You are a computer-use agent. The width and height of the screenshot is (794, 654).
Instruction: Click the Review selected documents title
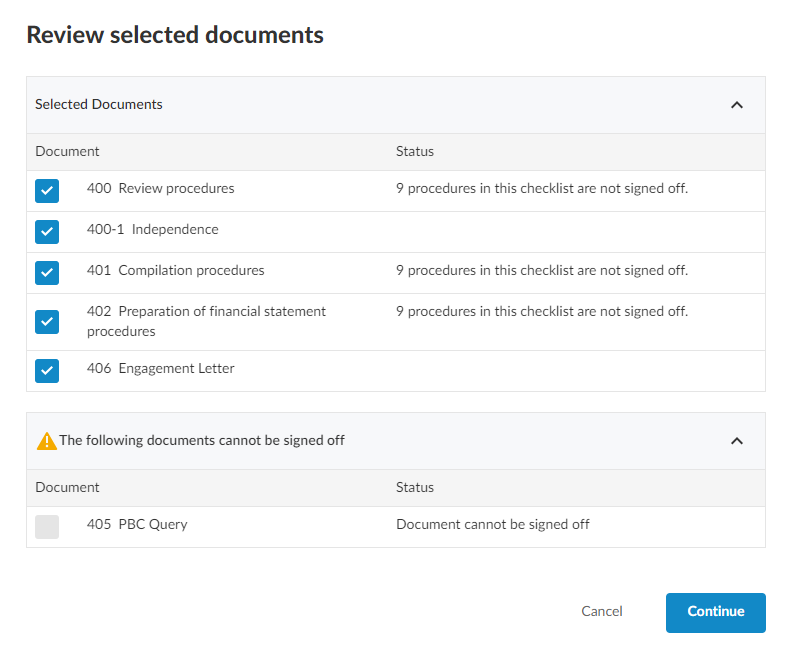click(x=175, y=35)
